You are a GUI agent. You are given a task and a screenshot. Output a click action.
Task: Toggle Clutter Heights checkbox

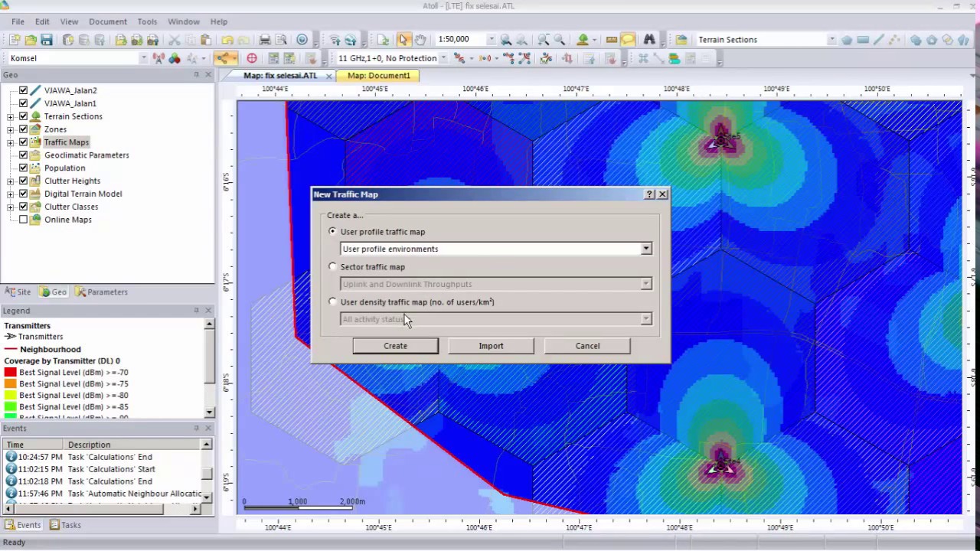(x=23, y=181)
